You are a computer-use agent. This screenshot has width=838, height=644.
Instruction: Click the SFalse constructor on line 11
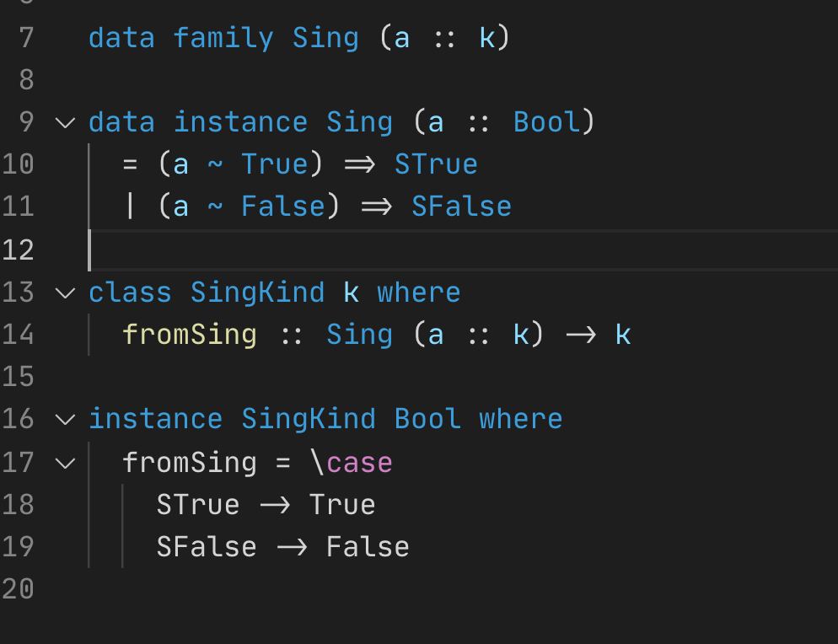[x=461, y=207]
